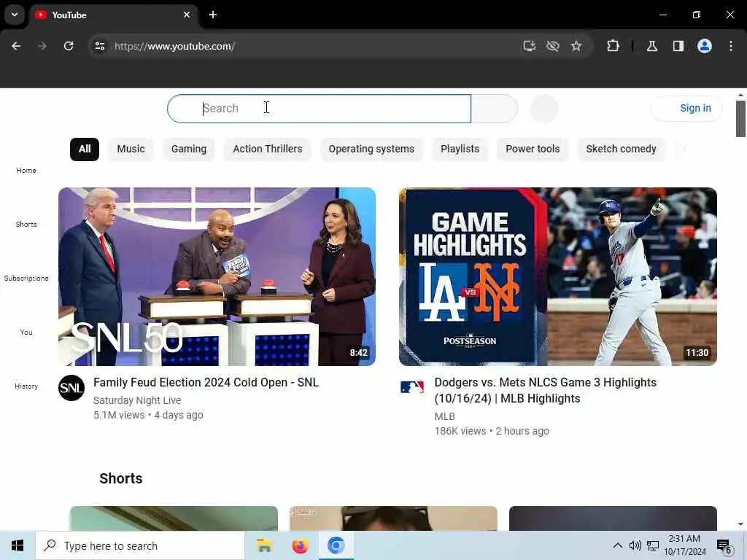Open File Explorer from the taskbar

coord(264,545)
